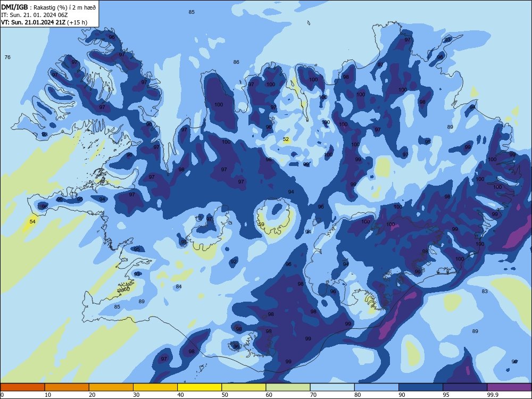Click the humidity value 76 on the map
The height and width of the screenshot is (399, 532).
pos(7,57)
